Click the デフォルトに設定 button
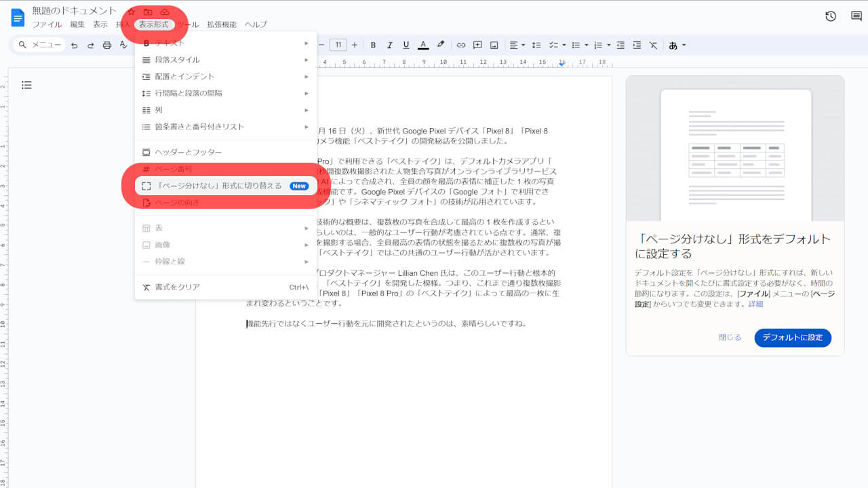Viewport: 868px width, 488px height. point(793,338)
